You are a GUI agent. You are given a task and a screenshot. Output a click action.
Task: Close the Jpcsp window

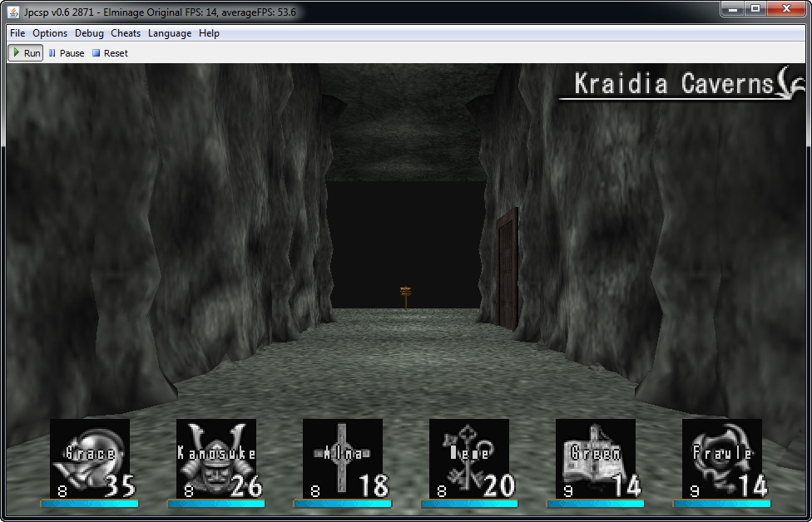point(786,9)
